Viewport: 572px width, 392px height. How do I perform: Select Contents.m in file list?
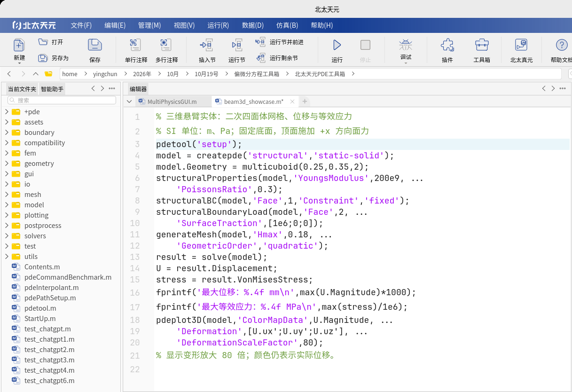coord(42,267)
